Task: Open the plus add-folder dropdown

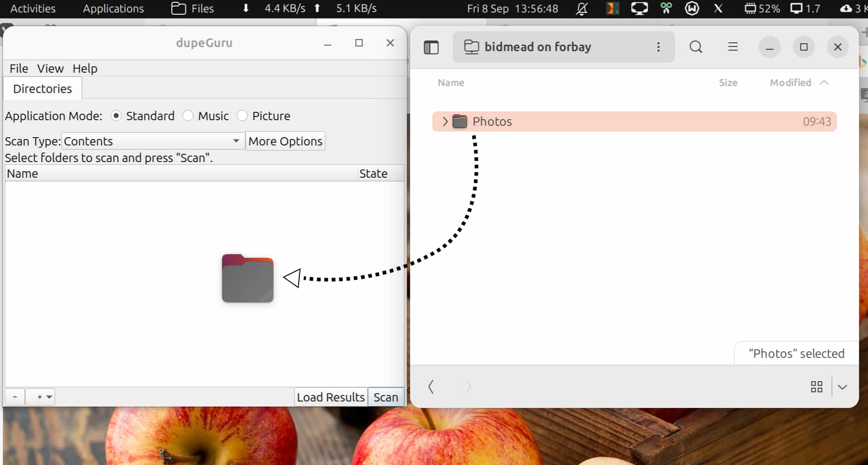Action: pos(40,396)
